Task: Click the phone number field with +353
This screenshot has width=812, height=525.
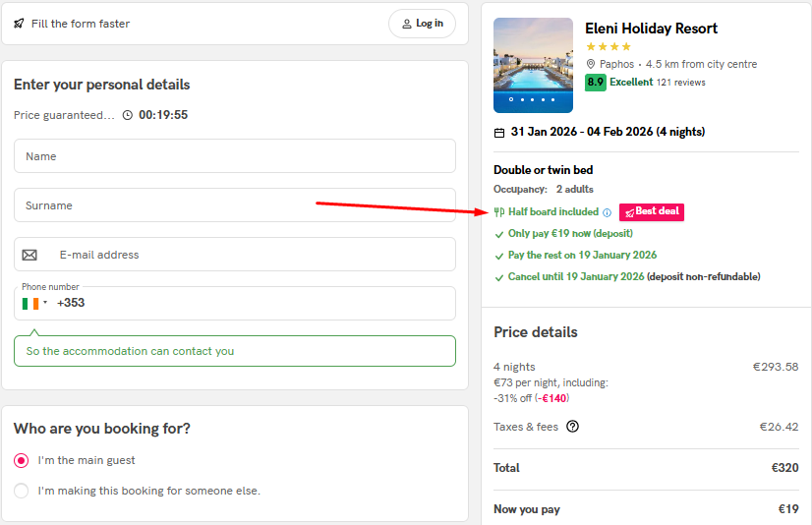Action: coord(235,304)
